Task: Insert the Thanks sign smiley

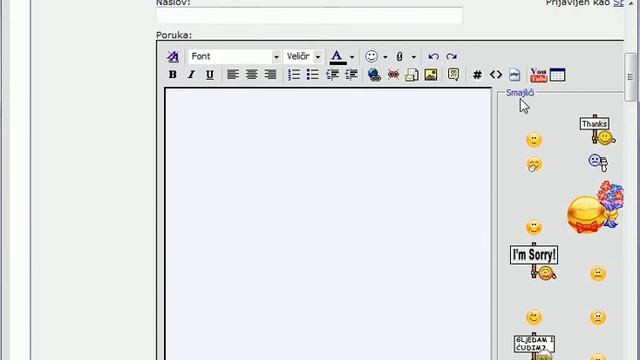Action: (598, 130)
